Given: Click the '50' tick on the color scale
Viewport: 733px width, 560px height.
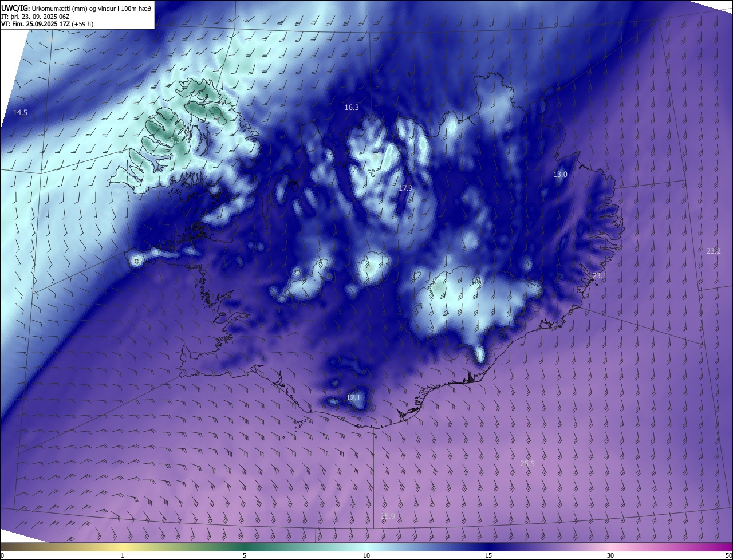Looking at the screenshot, I should (728, 556).
